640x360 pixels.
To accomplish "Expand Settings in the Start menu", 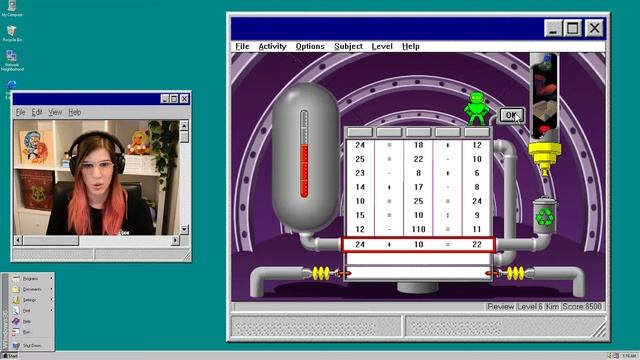I will pyautogui.click(x=32, y=300).
